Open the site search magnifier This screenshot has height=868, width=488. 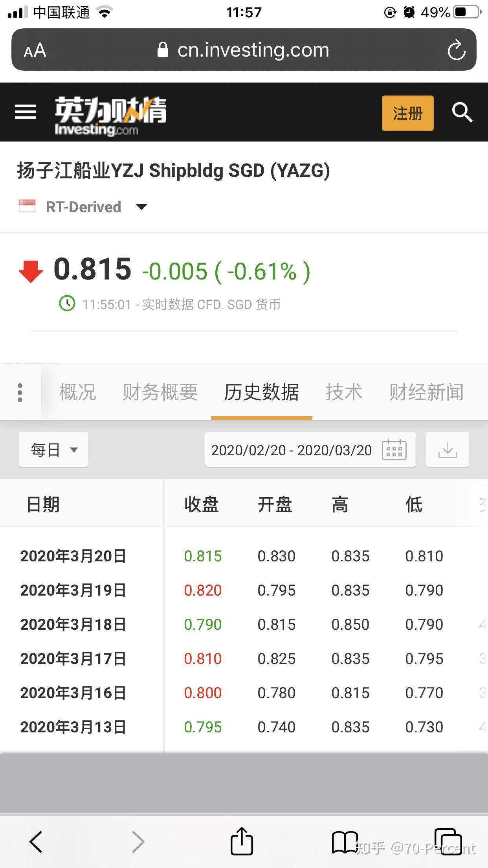[462, 113]
